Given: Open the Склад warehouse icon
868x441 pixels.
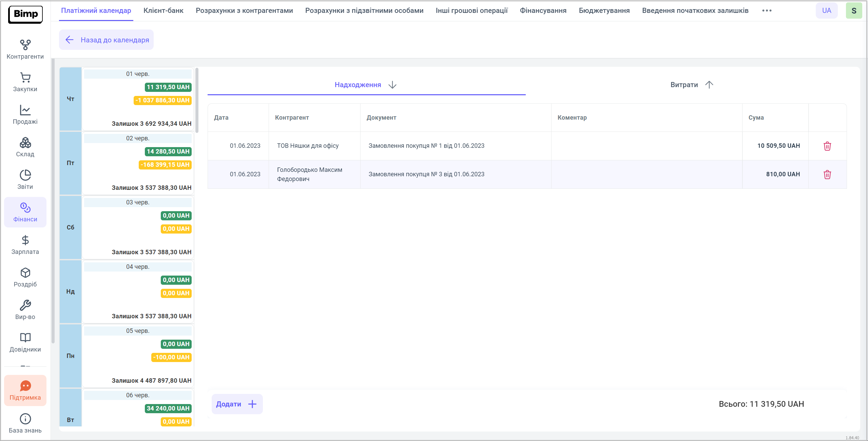Looking at the screenshot, I should pos(25,147).
